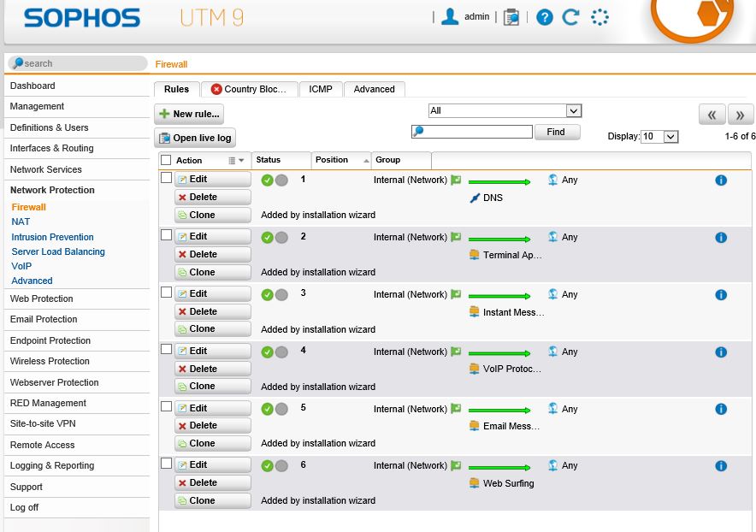Open the Display count dropdown

[x=659, y=137]
